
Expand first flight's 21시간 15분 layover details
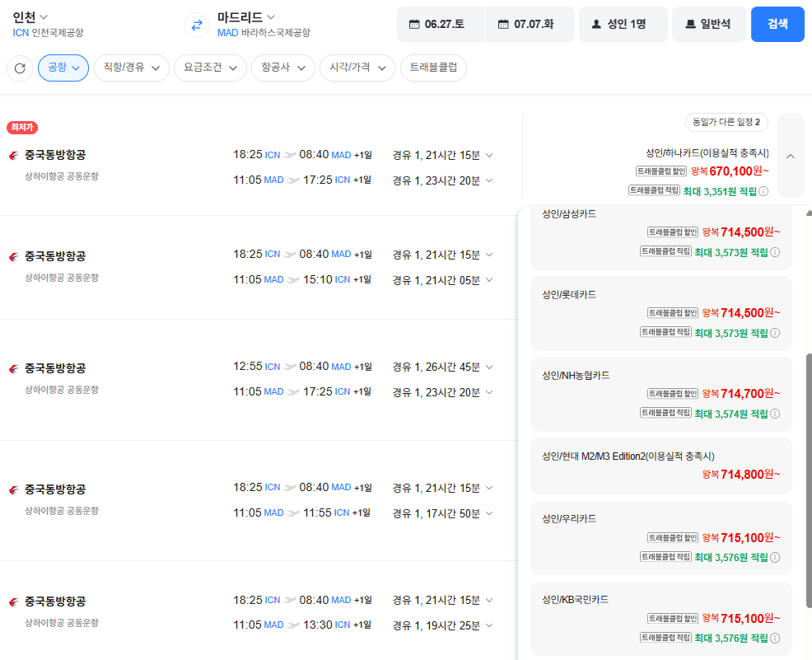point(442,155)
